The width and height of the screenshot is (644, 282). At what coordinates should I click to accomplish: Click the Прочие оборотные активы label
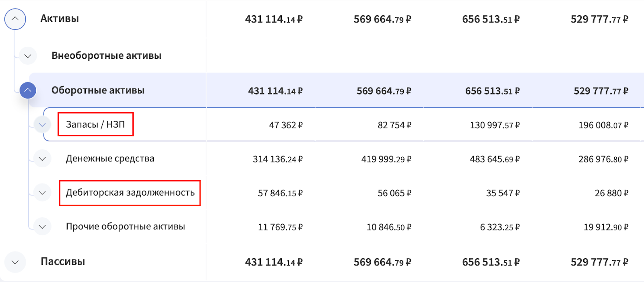pyautogui.click(x=125, y=227)
